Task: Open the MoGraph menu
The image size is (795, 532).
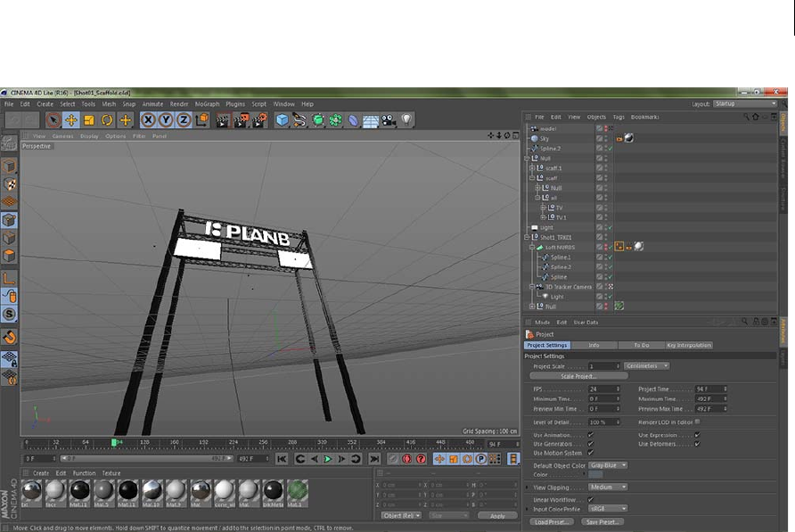Action: [207, 104]
